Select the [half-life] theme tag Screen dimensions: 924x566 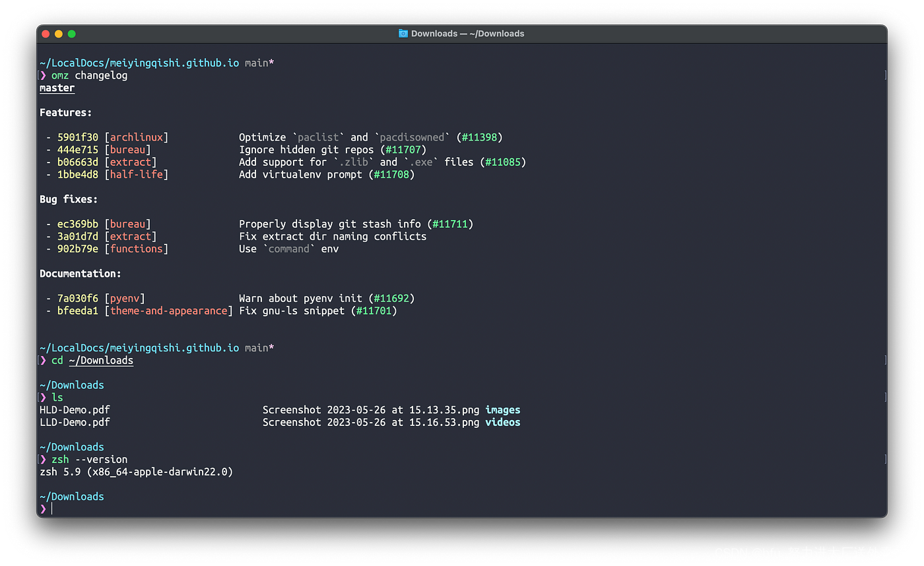click(137, 175)
